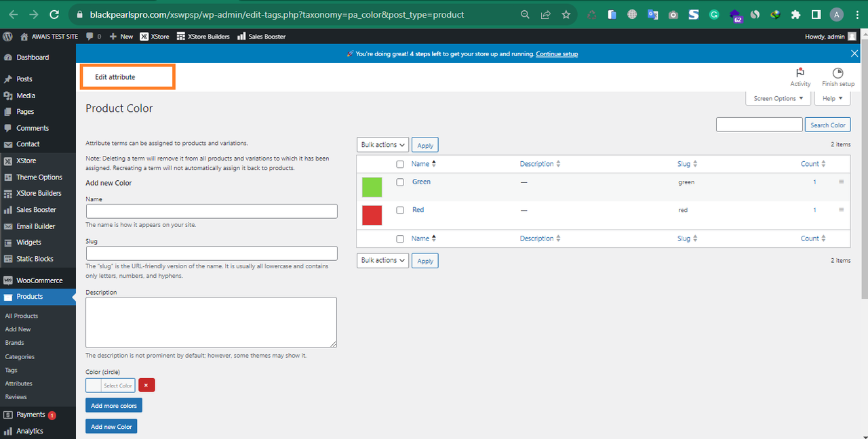Viewport: 868px width, 439px height.
Task: Click the New content plus item
Action: (x=121, y=37)
